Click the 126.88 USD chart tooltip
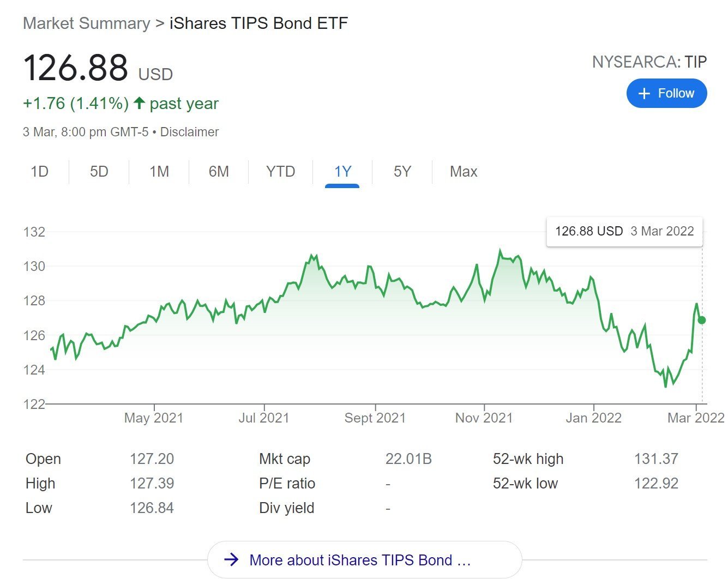This screenshot has height=579, width=728. 624,231
